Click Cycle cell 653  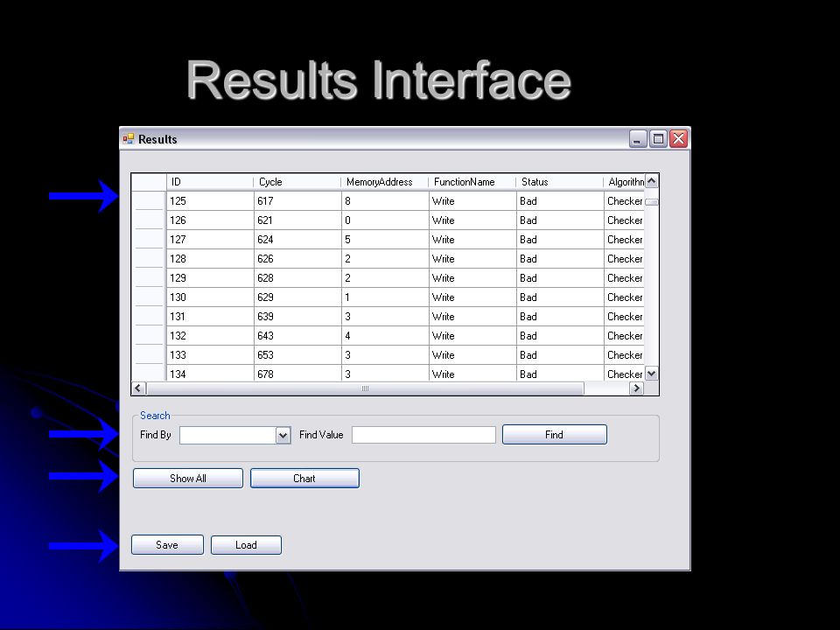coord(297,355)
